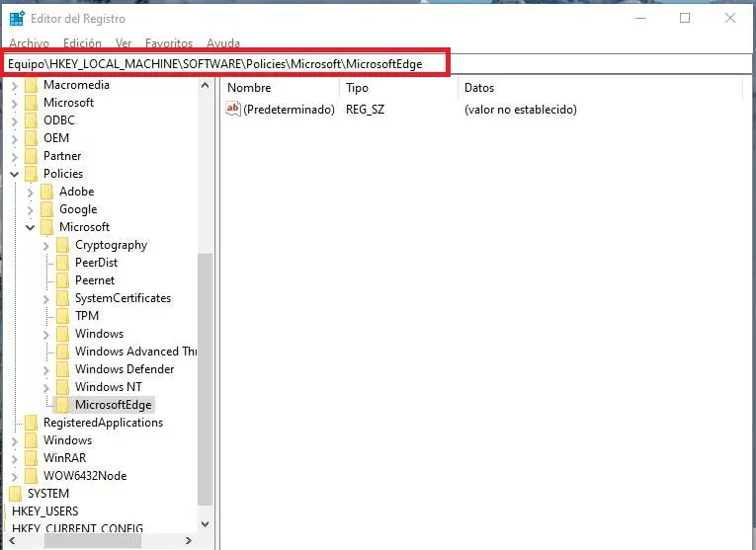This screenshot has width=756, height=550.
Task: Expand the Cryptography key
Action: coord(46,246)
